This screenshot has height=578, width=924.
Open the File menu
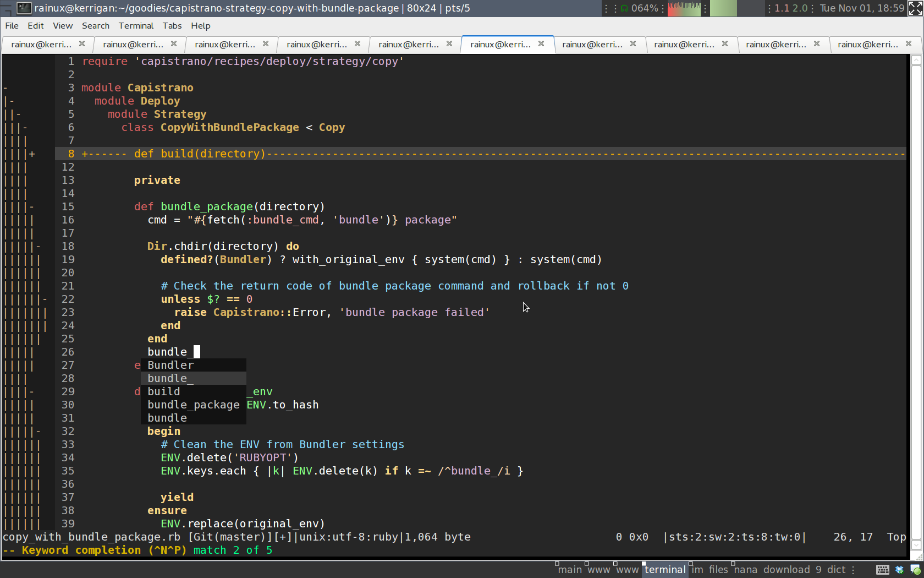point(12,25)
